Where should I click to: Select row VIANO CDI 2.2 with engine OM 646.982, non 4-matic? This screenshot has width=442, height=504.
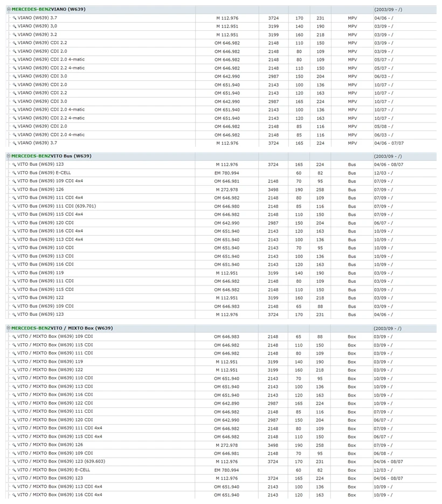(221, 43)
